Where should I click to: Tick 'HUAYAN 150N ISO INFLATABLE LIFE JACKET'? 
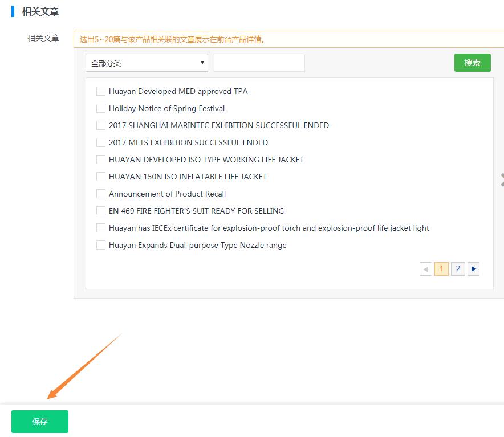pos(101,177)
